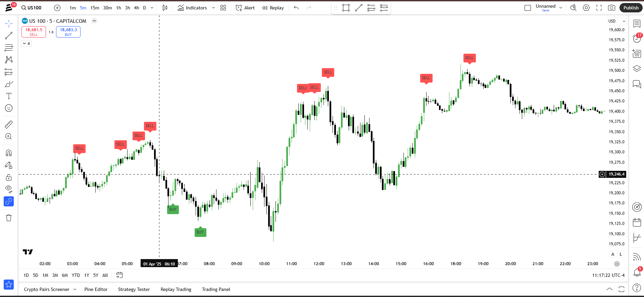Open the emoji icons tool

[x=9, y=108]
